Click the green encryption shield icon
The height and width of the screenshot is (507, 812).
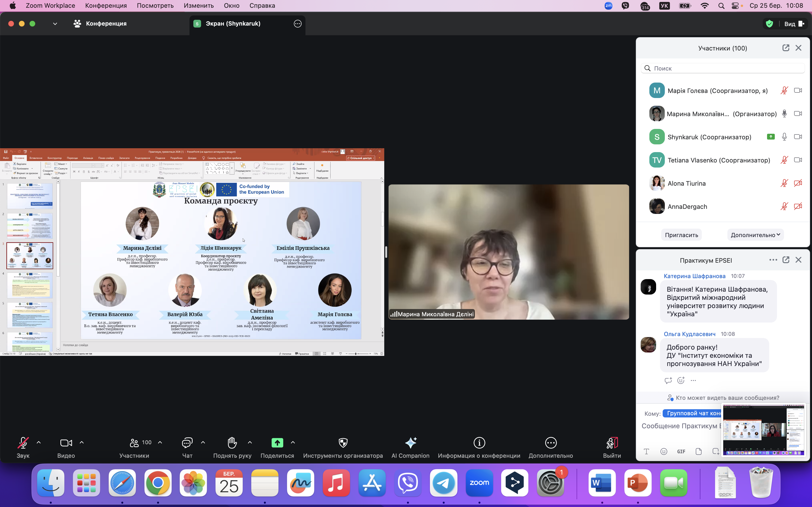pyautogui.click(x=769, y=24)
